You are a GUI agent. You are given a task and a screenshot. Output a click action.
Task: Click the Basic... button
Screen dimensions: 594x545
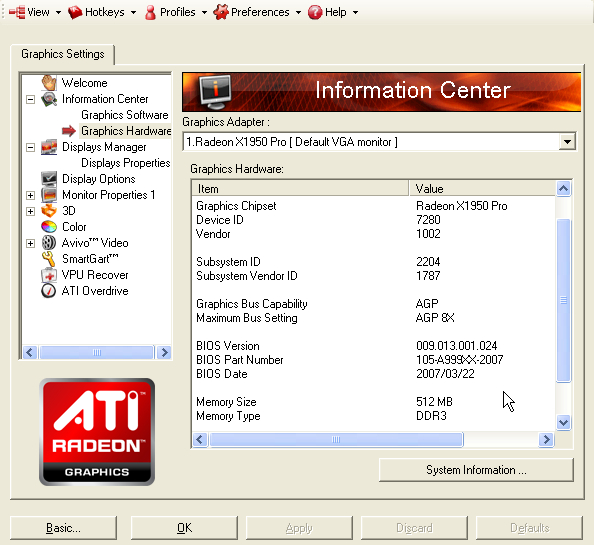[63, 528]
